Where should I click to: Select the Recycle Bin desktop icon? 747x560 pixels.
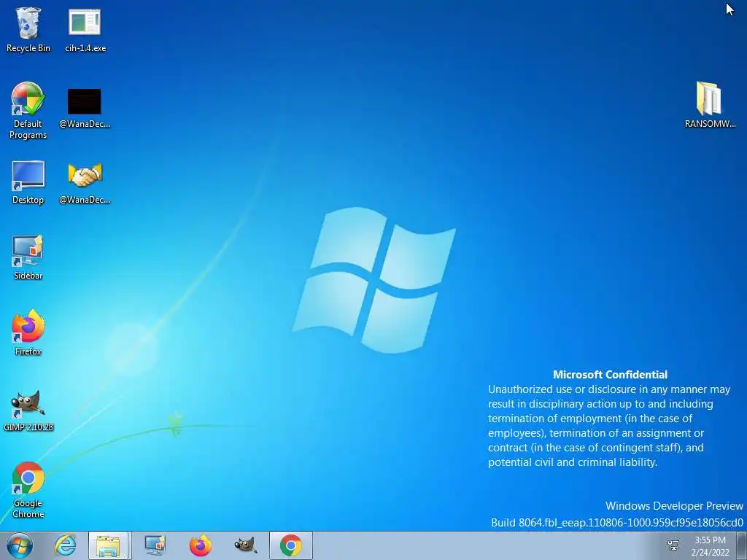28,29
